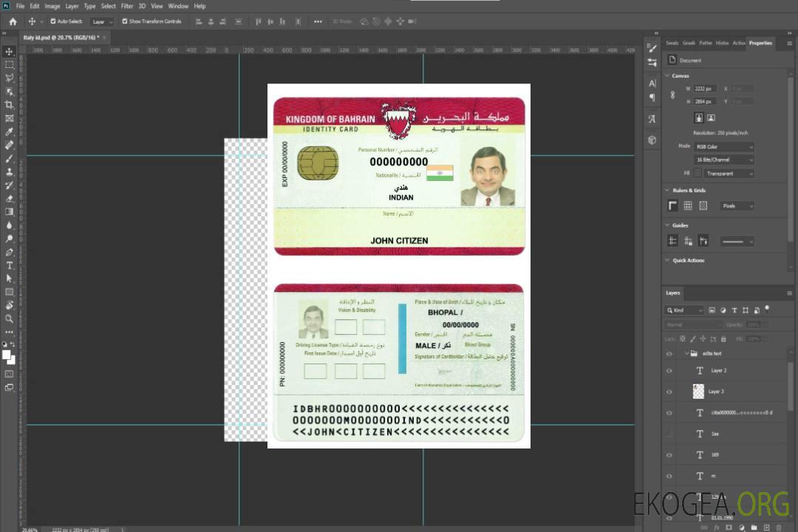The height and width of the screenshot is (532, 798).
Task: Open the Layers panel options menu
Action: tap(789, 293)
